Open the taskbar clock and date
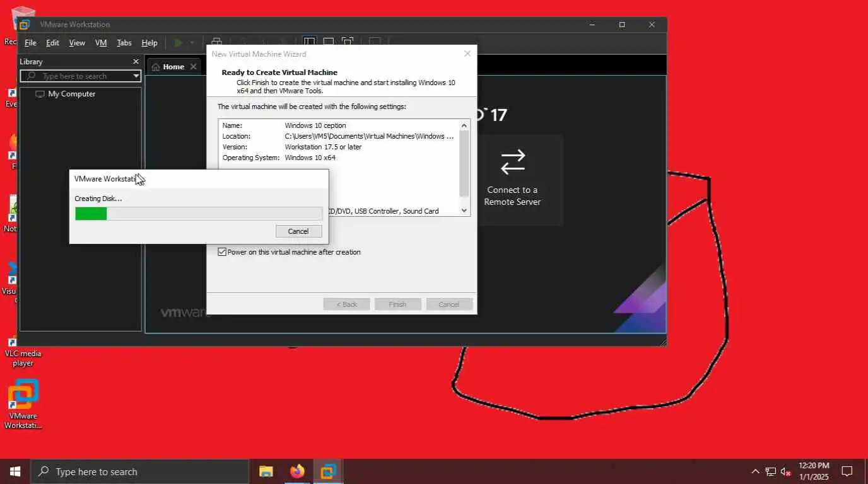This screenshot has width=868, height=484. click(814, 471)
